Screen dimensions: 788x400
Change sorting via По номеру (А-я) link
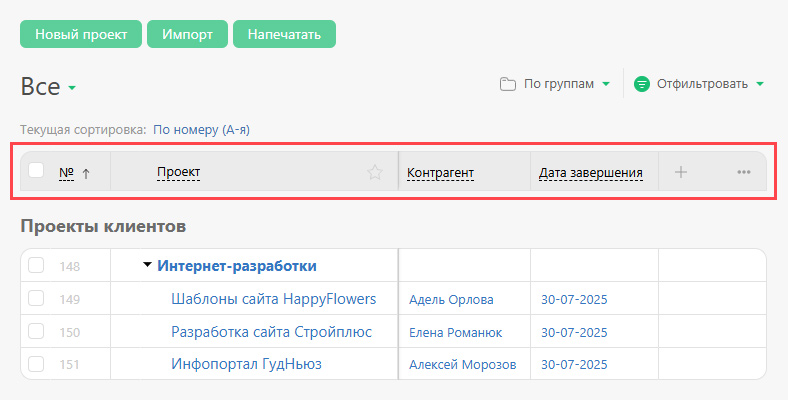202,130
